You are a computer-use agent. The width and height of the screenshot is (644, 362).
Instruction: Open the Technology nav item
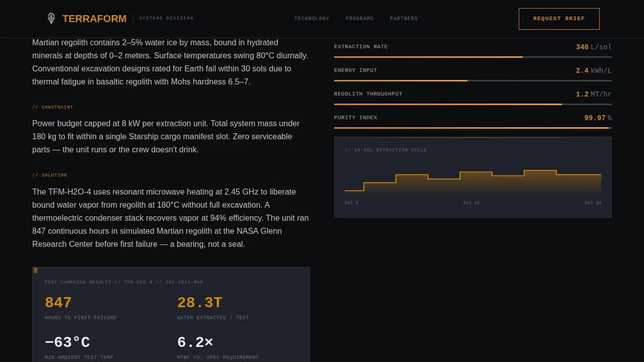311,19
